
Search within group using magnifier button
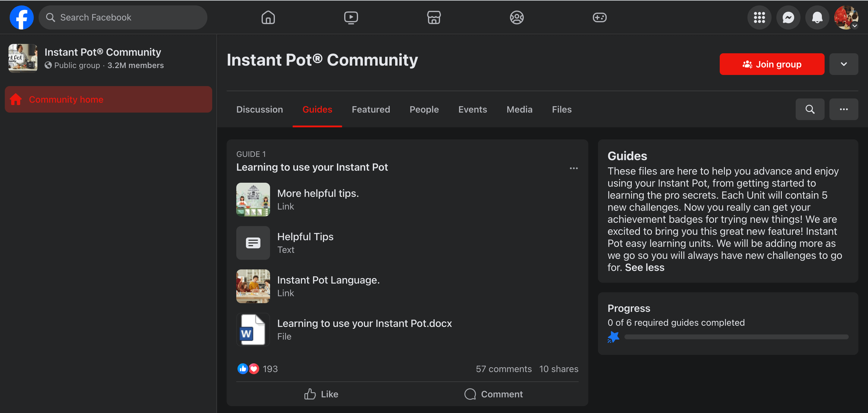[810, 109]
